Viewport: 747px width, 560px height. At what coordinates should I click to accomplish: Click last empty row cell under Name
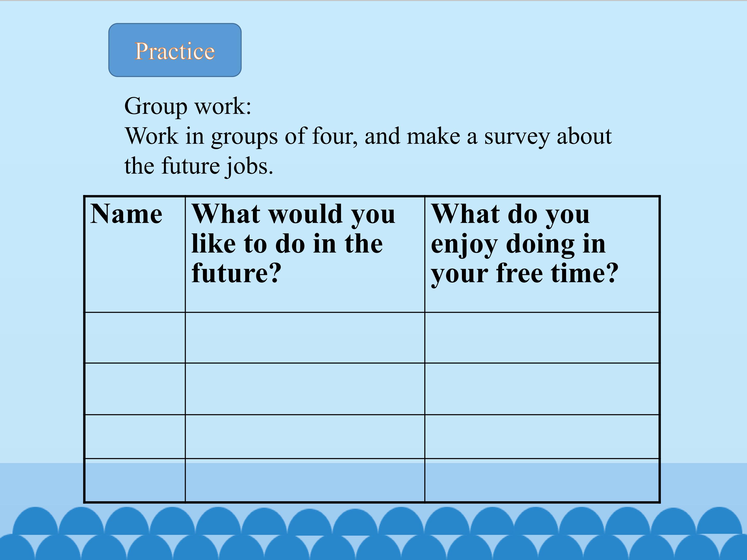[135, 480]
